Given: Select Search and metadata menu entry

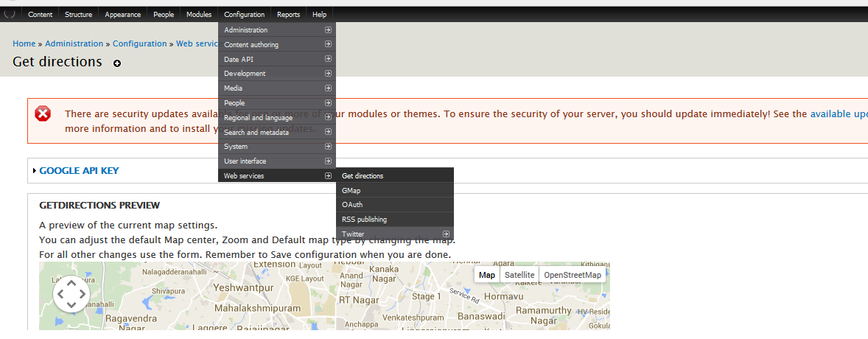Looking at the screenshot, I should 277,132.
